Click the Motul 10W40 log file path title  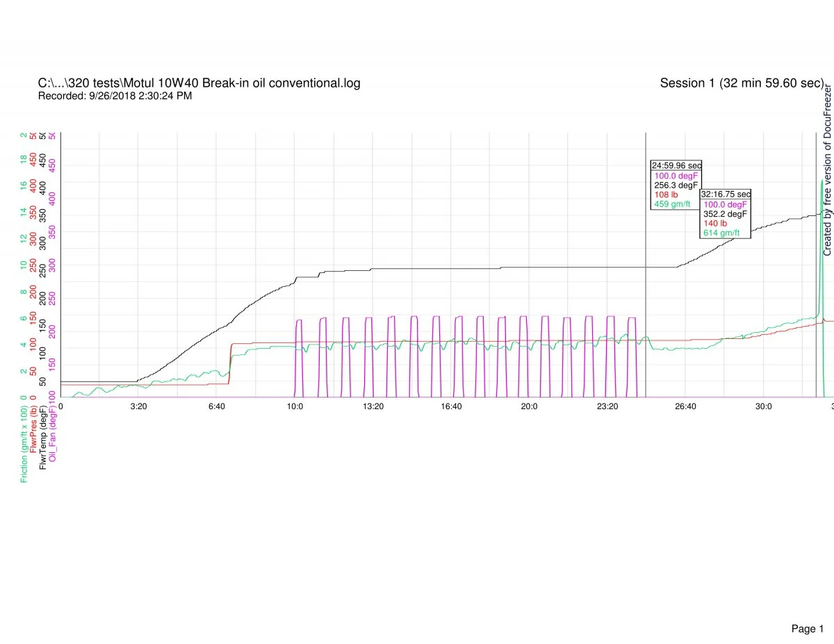tap(199, 83)
